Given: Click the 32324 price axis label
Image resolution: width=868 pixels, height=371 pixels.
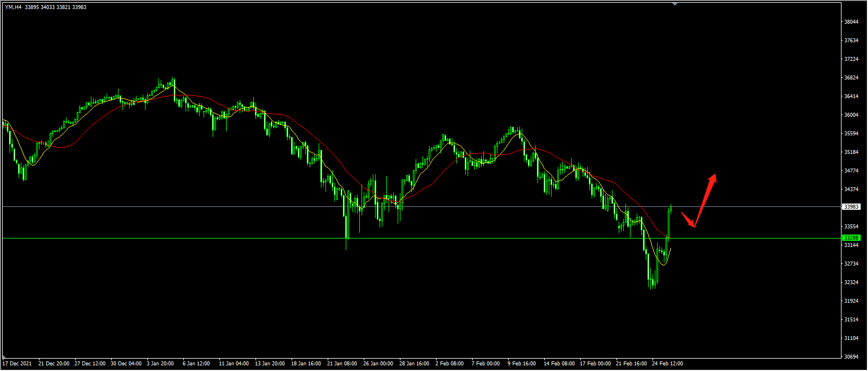Looking at the screenshot, I should (x=851, y=282).
